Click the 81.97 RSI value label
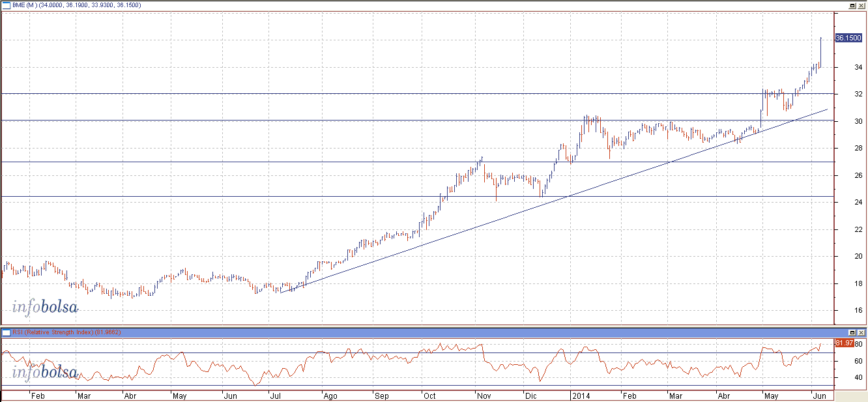 pyautogui.click(x=844, y=343)
